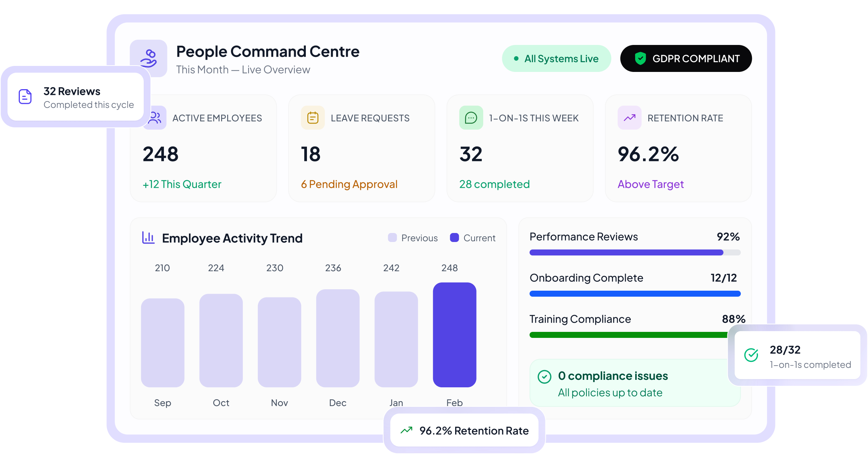Image resolution: width=868 pixels, height=454 pixels.
Task: Select the Previous legend swatch
Action: (392, 237)
